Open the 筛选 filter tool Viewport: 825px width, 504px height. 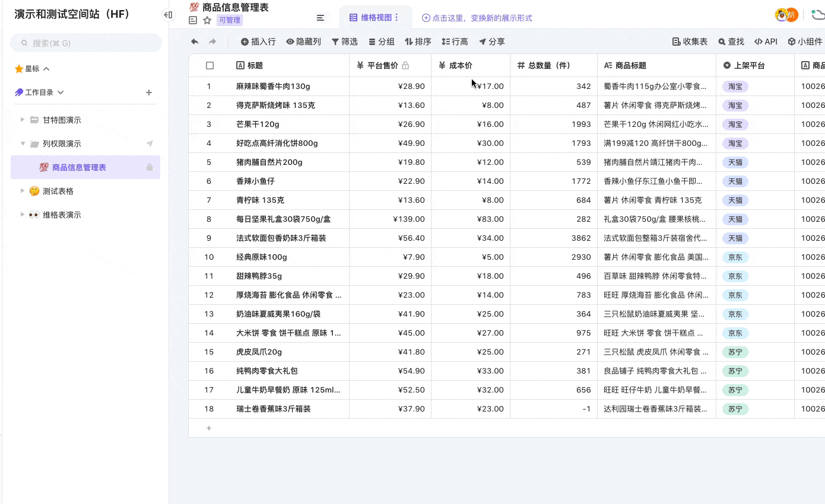tap(345, 42)
